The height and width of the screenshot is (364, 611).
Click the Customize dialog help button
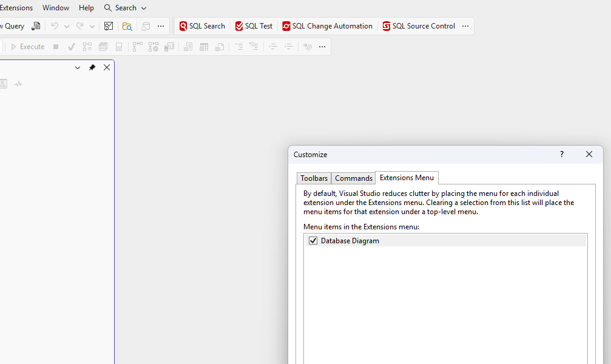[561, 155]
